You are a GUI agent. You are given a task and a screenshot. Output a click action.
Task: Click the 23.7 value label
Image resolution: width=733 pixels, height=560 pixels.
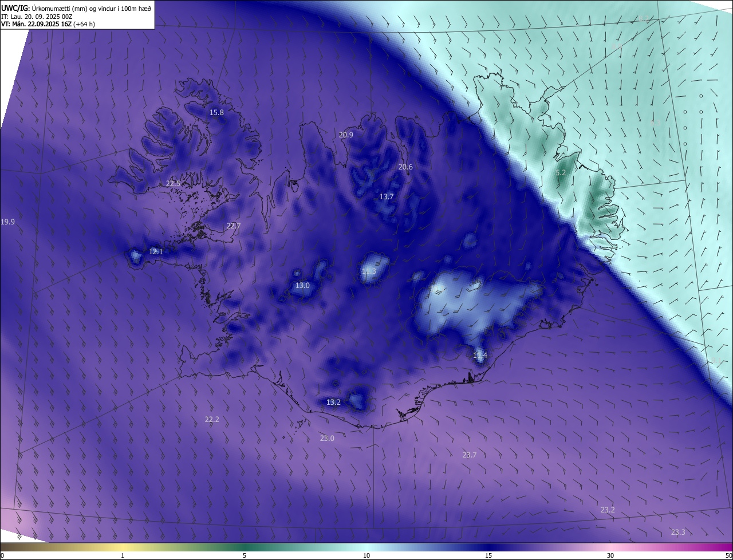[469, 455]
